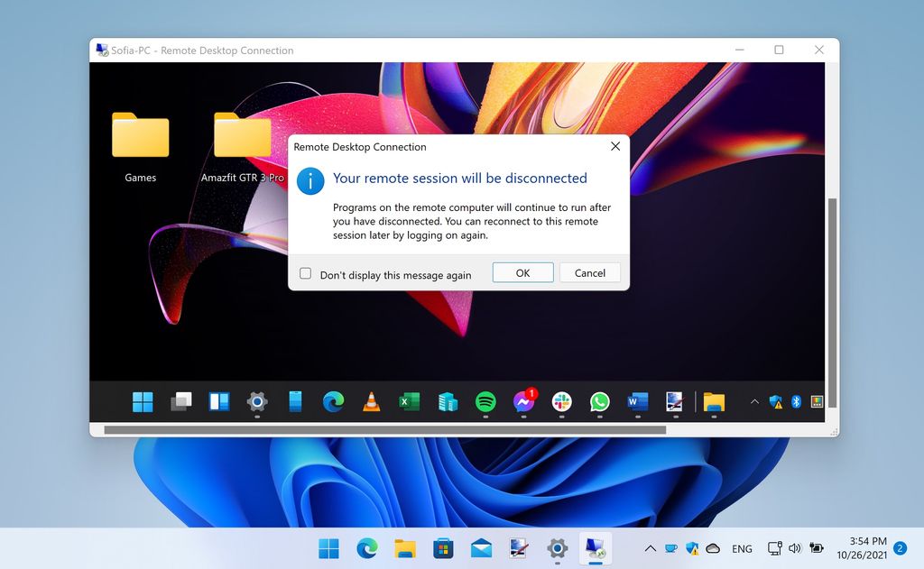Open the ENG language selector
This screenshot has height=569, width=924.
tap(741, 547)
